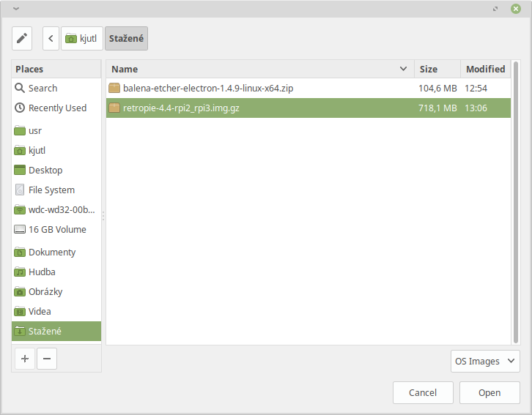Click the 104,6 MB size cell
This screenshot has width=532, height=415.
(x=437, y=88)
